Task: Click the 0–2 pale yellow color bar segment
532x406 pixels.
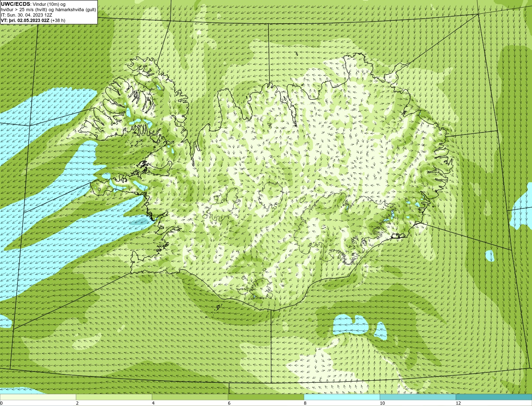Action: click(38, 397)
